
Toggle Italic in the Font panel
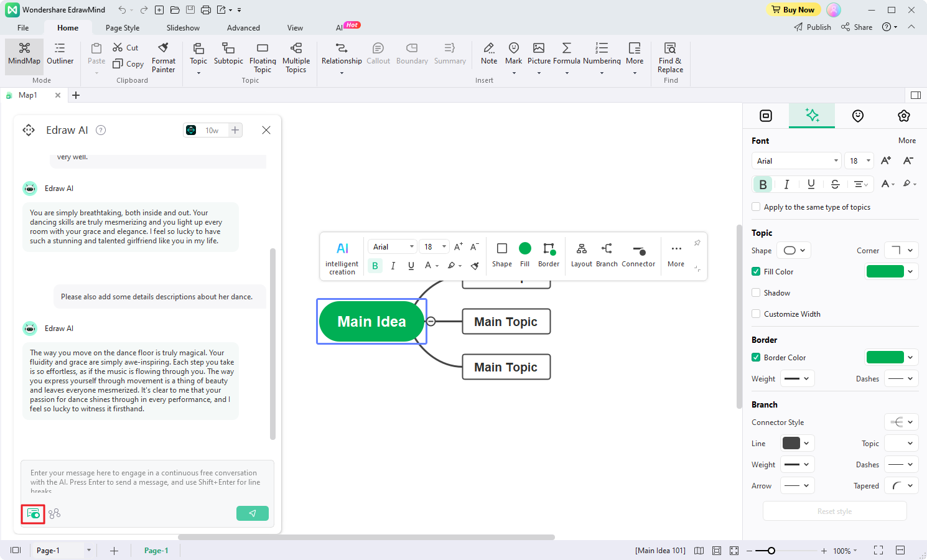coord(786,184)
